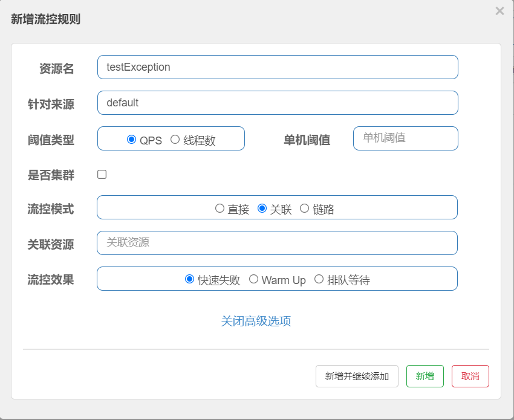Click the 新增并继续添加 button

[x=357, y=376]
